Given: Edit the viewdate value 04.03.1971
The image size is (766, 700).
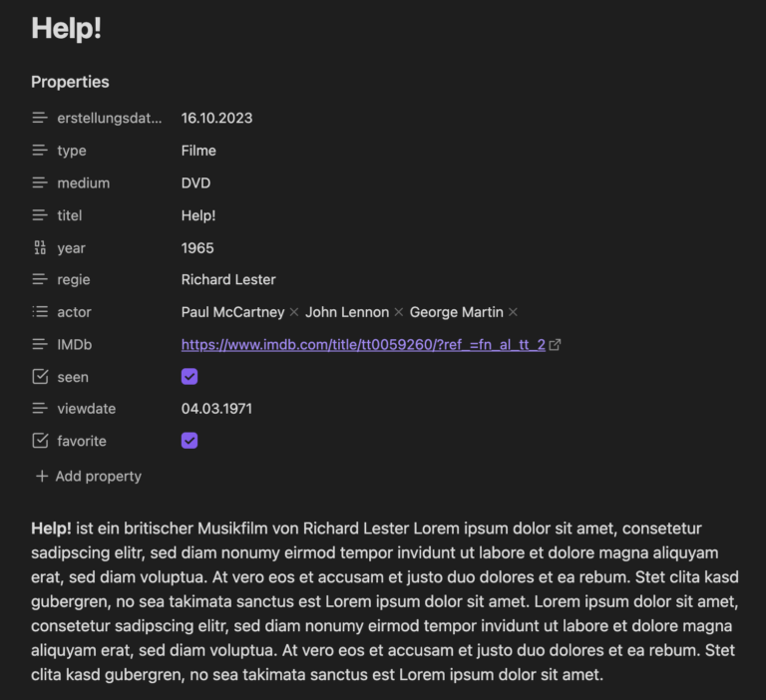Looking at the screenshot, I should (216, 409).
